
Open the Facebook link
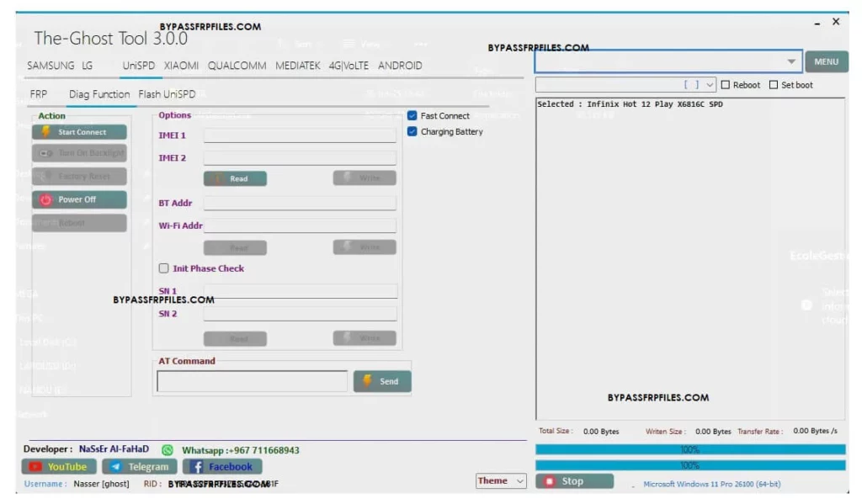pos(222,467)
